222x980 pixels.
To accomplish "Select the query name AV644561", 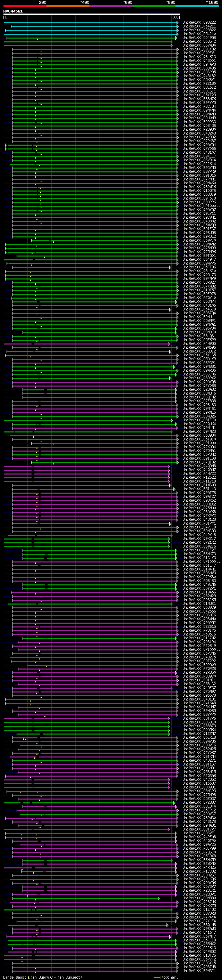I will click(x=13, y=11).
